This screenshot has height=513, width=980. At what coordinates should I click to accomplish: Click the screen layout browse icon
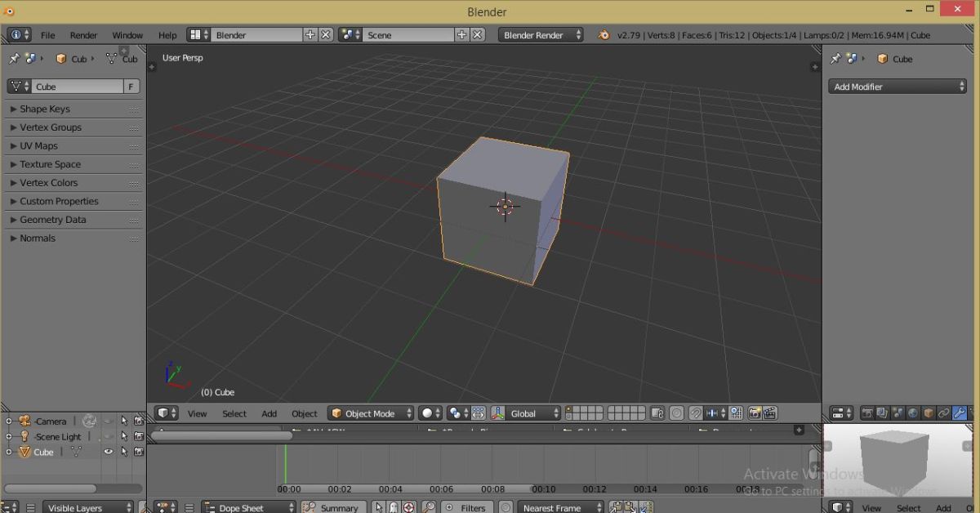198,35
